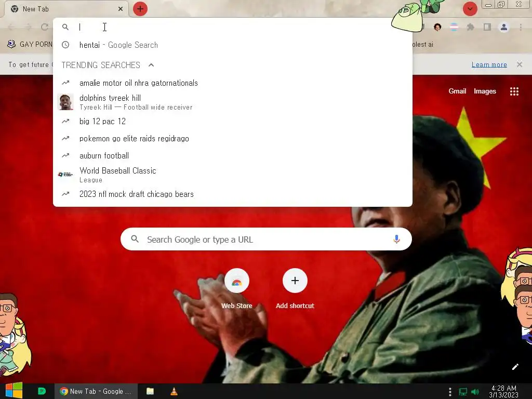The image size is (532, 399).
Task: Open the Chrome profile avatar icon
Action: (504, 27)
